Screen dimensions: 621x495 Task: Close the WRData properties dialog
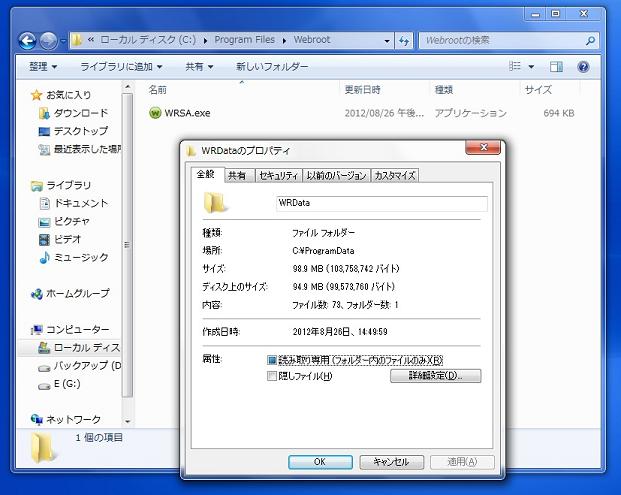coord(483,147)
